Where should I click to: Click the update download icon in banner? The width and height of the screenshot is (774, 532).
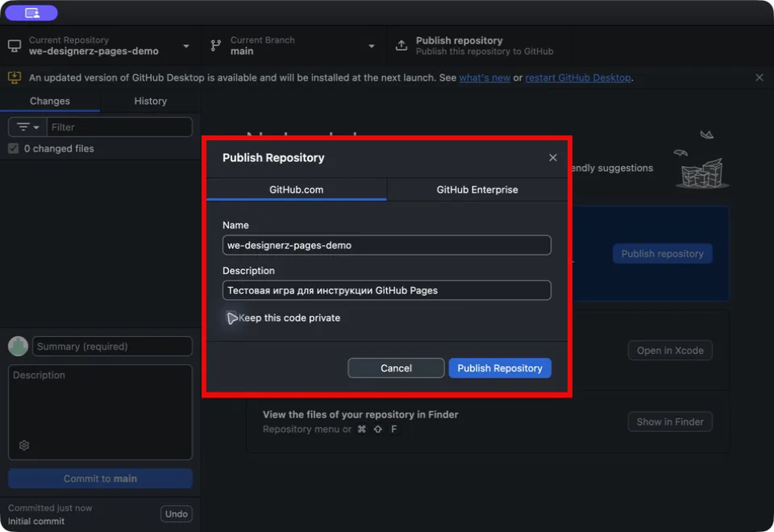click(15, 77)
